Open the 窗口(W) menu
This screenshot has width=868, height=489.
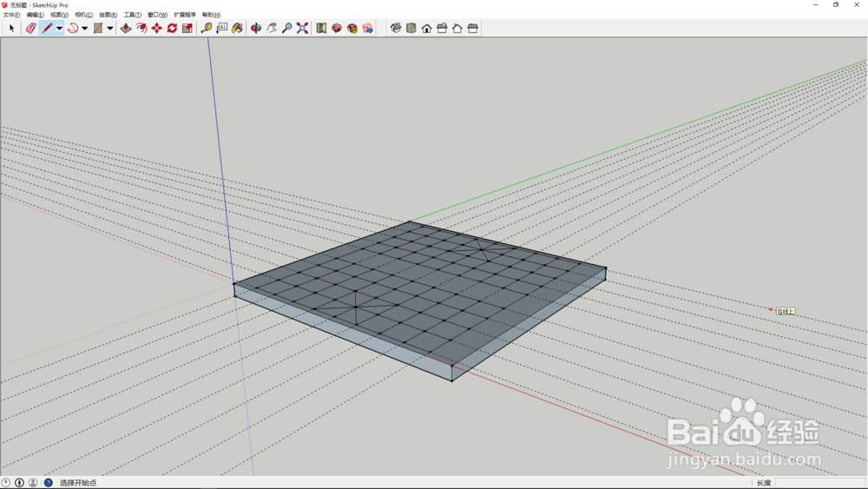(157, 15)
